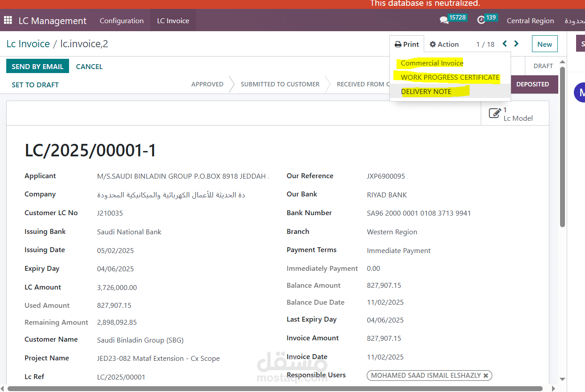Click the Lc Ref value LC/2025/00001
This screenshot has width=585, height=392.
pyautogui.click(x=121, y=377)
